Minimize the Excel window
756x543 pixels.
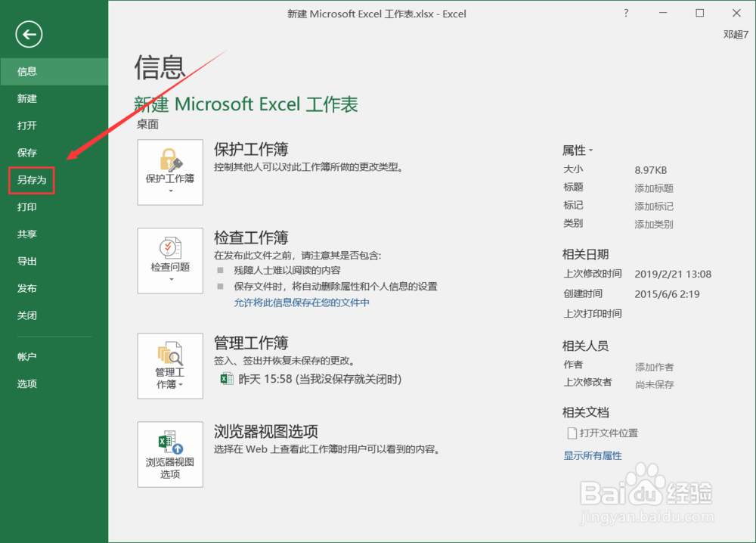coord(663,14)
